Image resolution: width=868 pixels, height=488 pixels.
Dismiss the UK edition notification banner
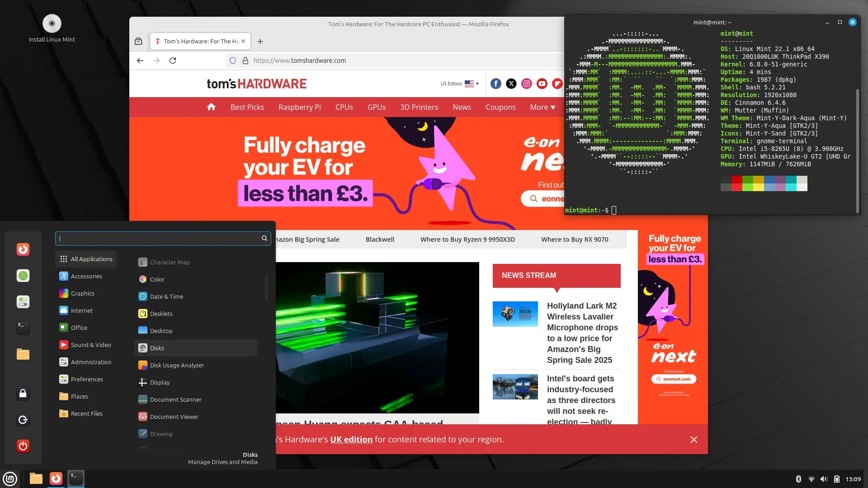click(x=694, y=440)
